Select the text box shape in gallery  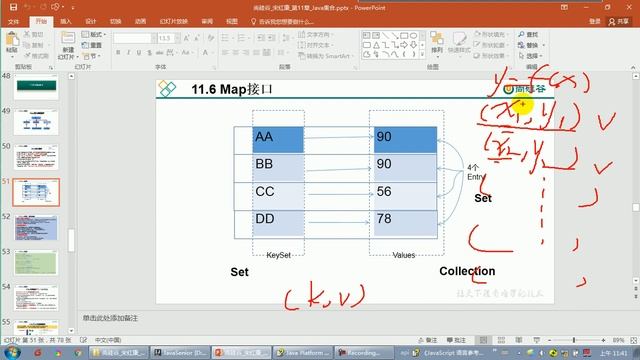tap(367, 36)
